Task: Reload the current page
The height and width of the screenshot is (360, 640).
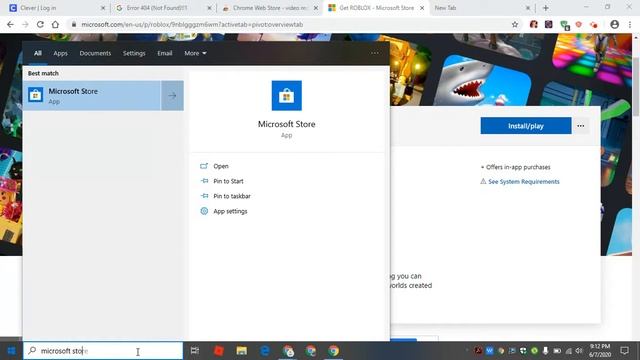Action: pyautogui.click(x=40, y=24)
